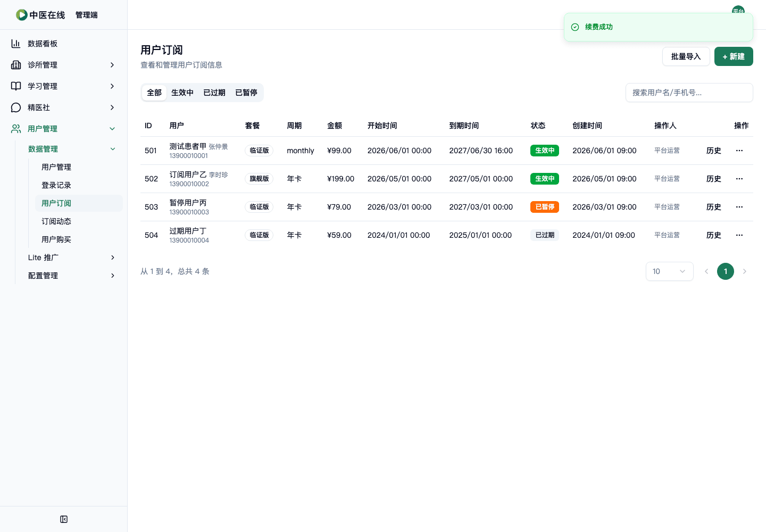View 历史 for row 501
766x532 pixels.
tap(714, 151)
